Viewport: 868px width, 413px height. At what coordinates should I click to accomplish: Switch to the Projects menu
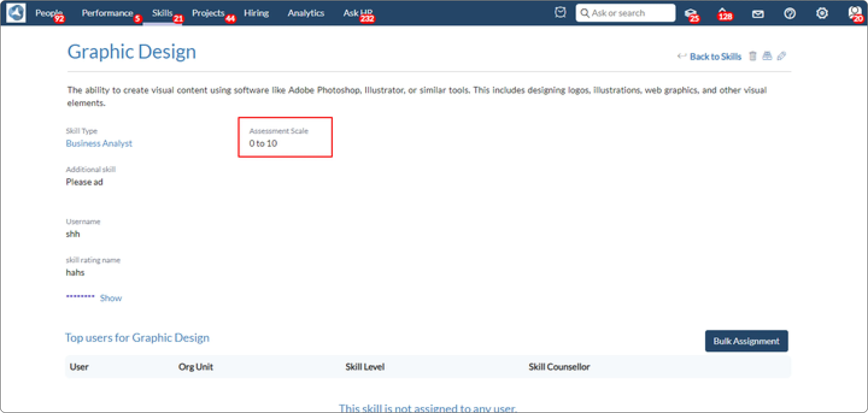[x=208, y=13]
